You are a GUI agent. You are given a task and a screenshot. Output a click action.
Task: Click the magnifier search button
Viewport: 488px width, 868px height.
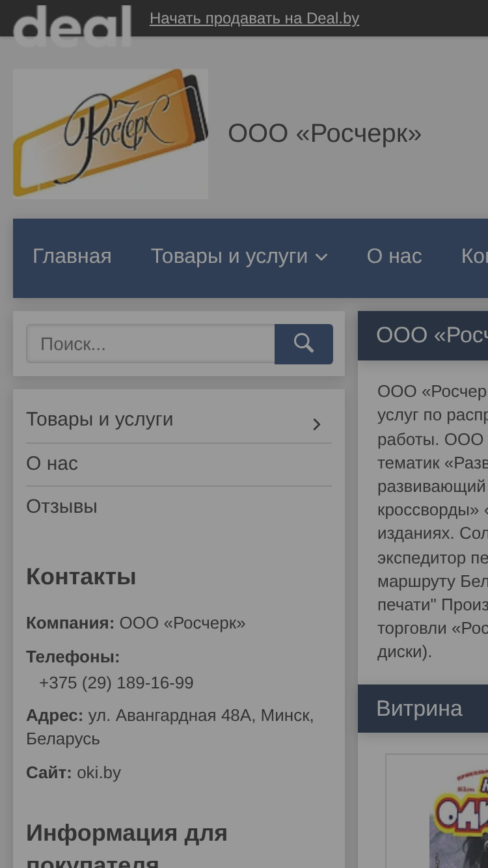(x=304, y=344)
